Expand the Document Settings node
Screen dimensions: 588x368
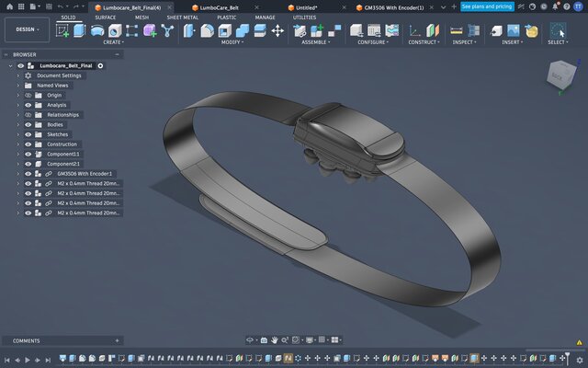tap(17, 75)
